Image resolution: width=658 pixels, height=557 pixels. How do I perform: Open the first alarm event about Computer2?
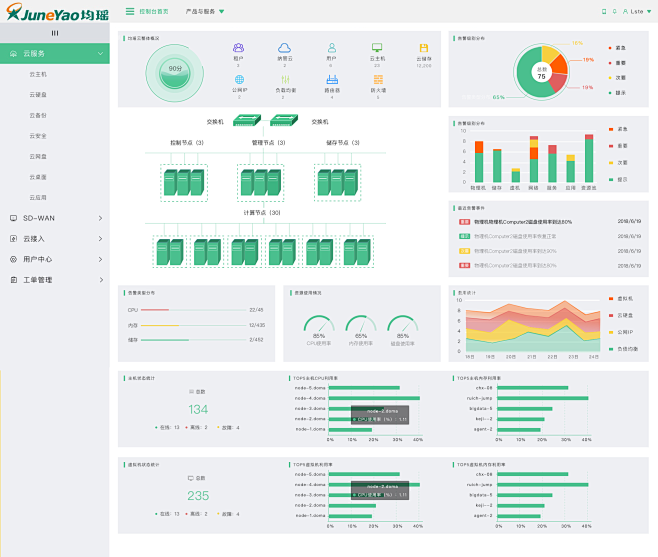pyautogui.click(x=522, y=222)
